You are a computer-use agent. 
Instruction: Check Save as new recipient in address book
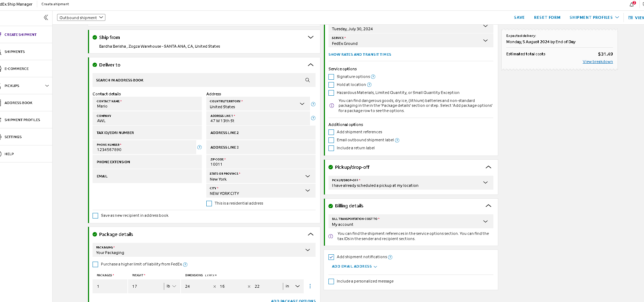[x=95, y=216]
